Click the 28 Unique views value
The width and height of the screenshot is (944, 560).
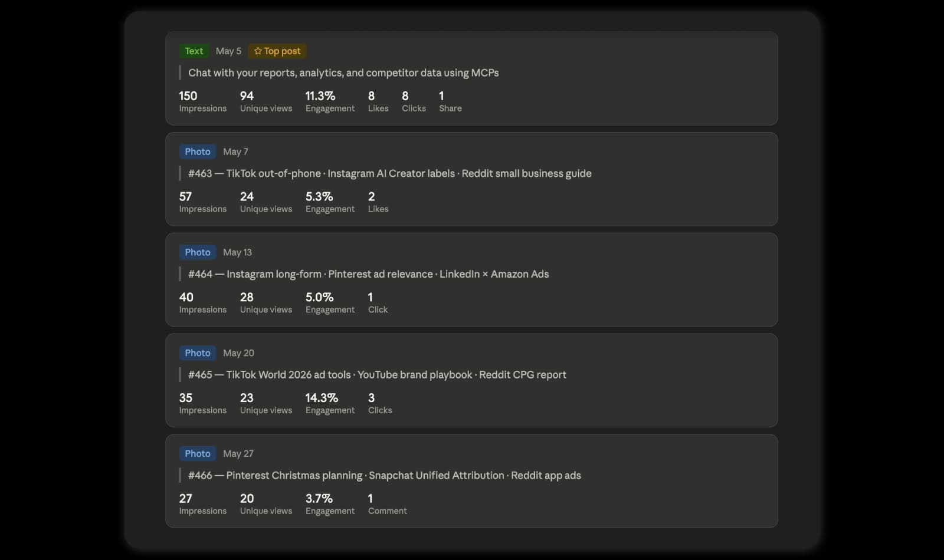click(x=247, y=298)
